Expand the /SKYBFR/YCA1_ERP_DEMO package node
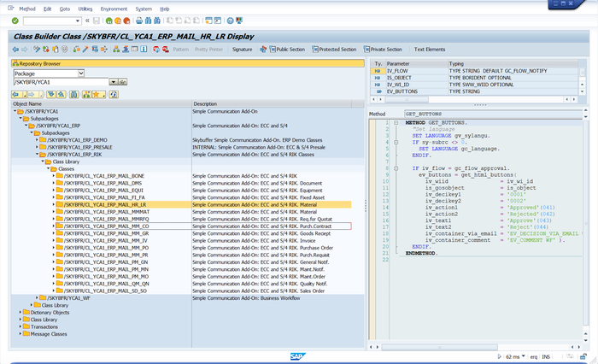Screen dimensions: 598x364 [x=37, y=140]
